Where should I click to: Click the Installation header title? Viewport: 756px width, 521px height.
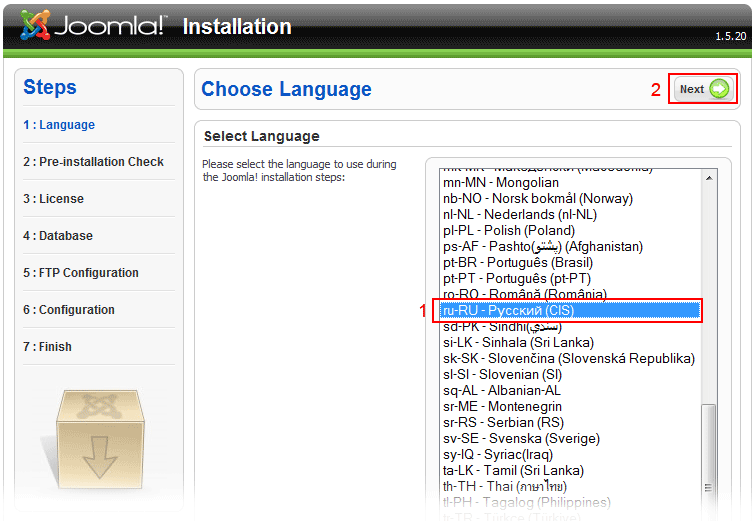[237, 27]
